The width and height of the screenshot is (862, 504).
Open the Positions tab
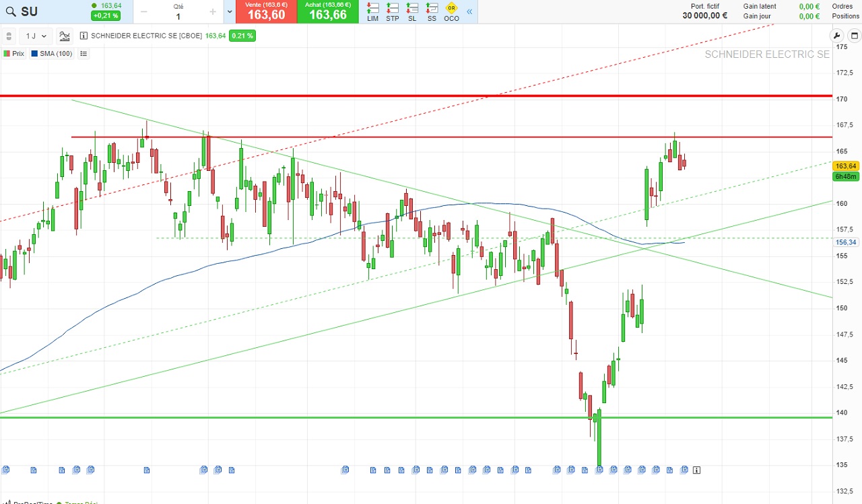(x=846, y=16)
